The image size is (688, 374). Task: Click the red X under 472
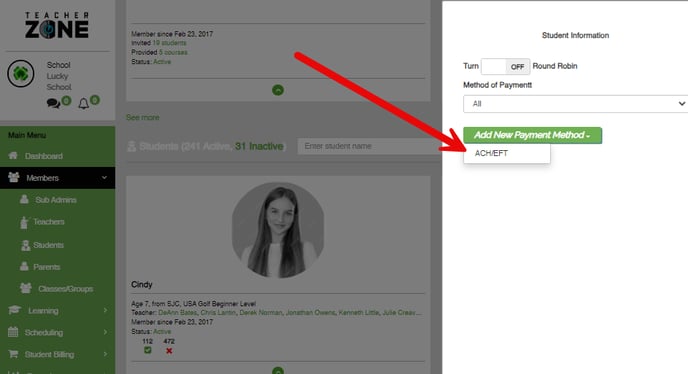tap(169, 351)
